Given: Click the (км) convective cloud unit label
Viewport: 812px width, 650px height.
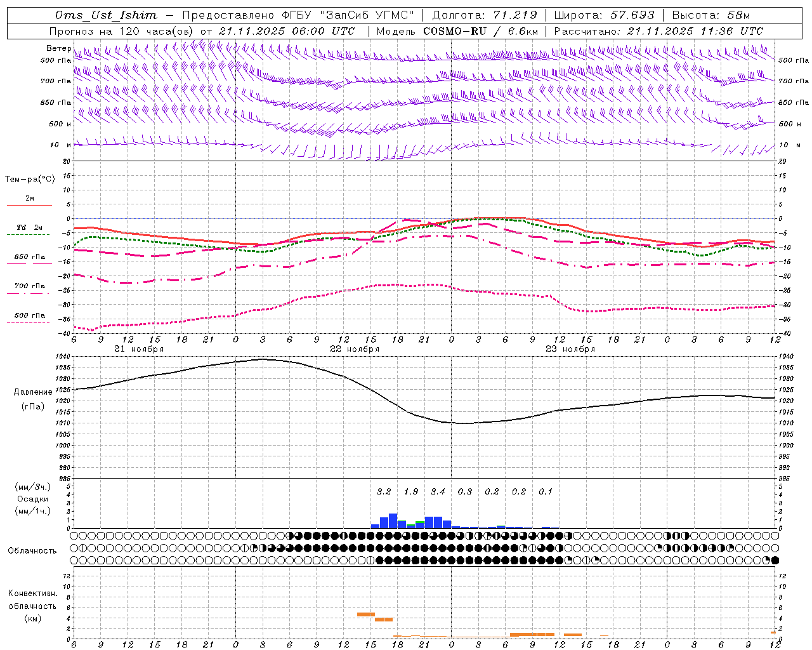Looking at the screenshot, I should [32, 618].
